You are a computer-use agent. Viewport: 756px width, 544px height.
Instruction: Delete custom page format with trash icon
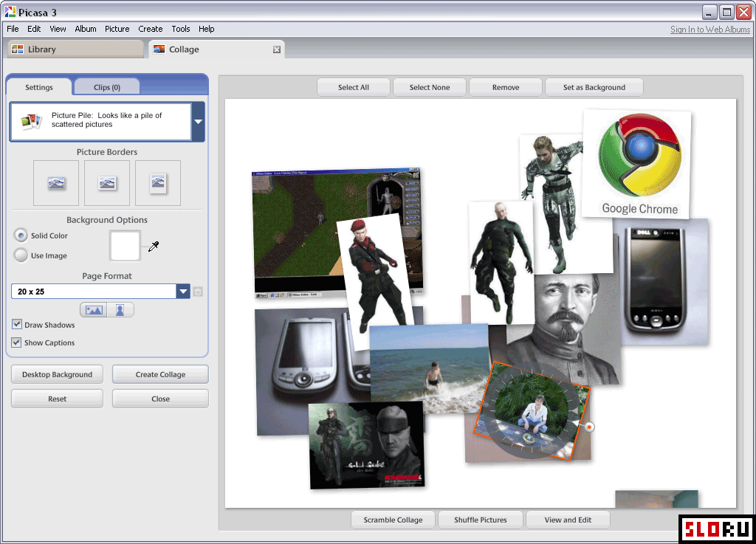pos(198,292)
